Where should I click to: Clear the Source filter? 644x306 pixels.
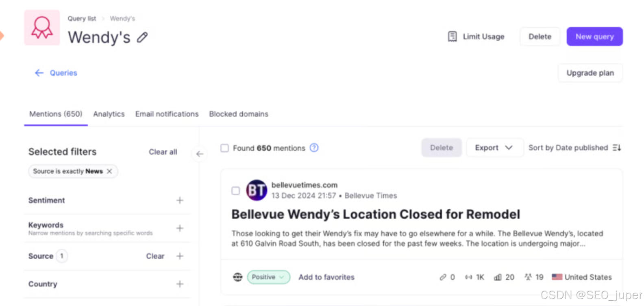coord(155,256)
